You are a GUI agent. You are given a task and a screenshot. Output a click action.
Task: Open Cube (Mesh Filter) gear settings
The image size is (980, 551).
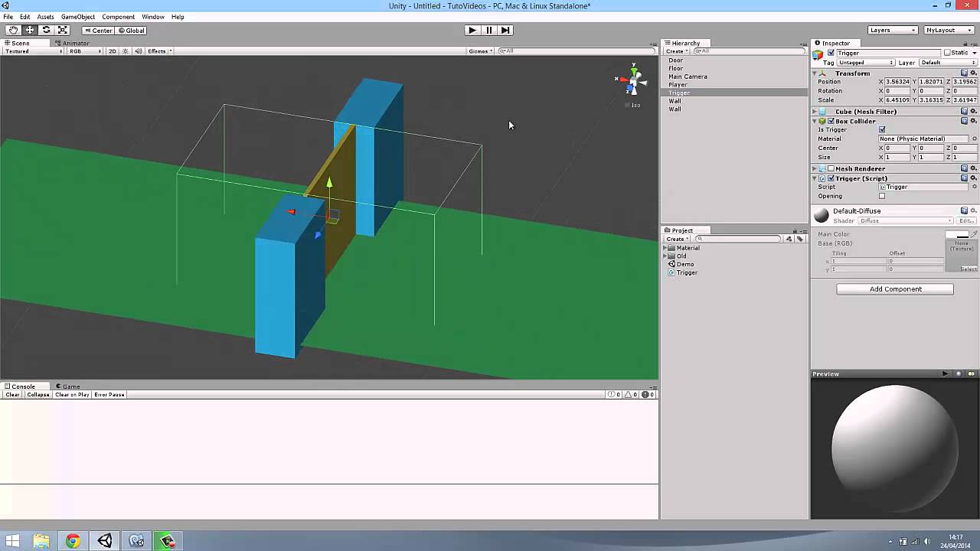tap(973, 112)
